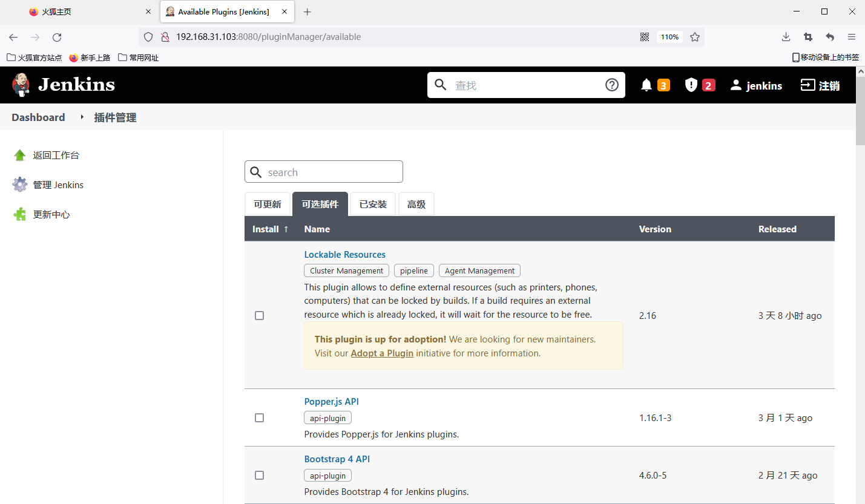Viewport: 865px width, 504px height.
Task: Switch to the 已安装 tab
Action: point(373,205)
